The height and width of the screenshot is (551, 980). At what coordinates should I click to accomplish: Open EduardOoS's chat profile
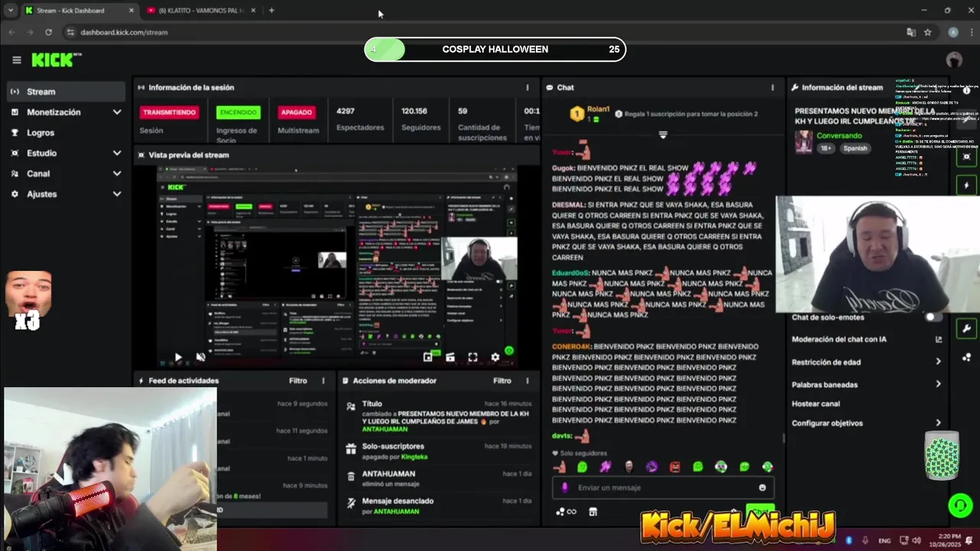[570, 272]
